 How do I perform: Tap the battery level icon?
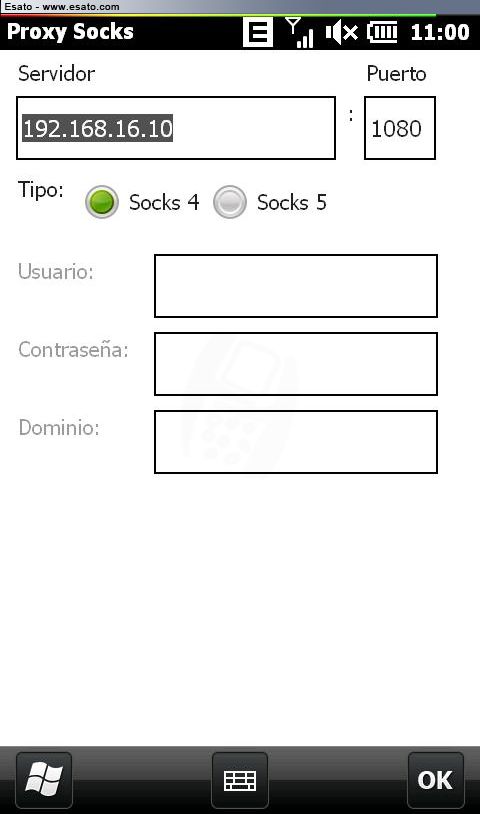[382, 32]
